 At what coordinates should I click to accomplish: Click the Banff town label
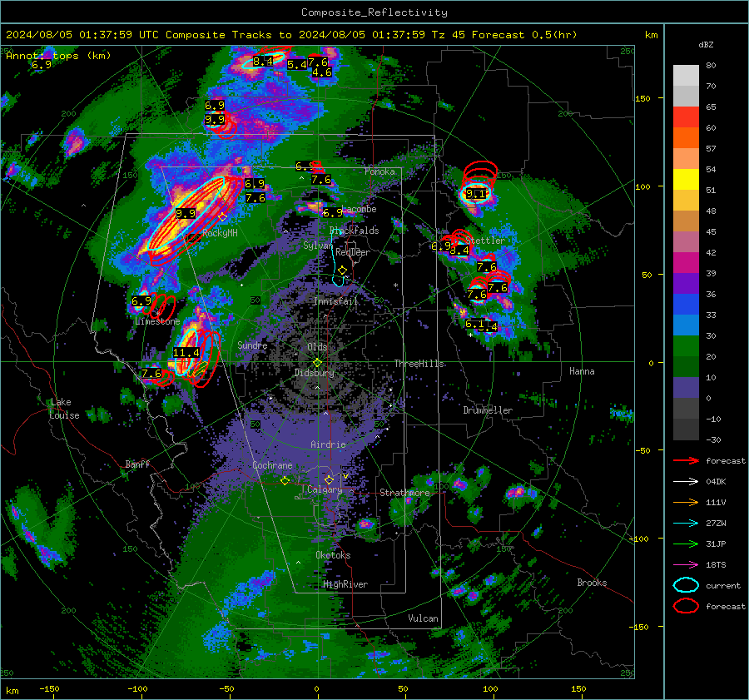(x=137, y=464)
